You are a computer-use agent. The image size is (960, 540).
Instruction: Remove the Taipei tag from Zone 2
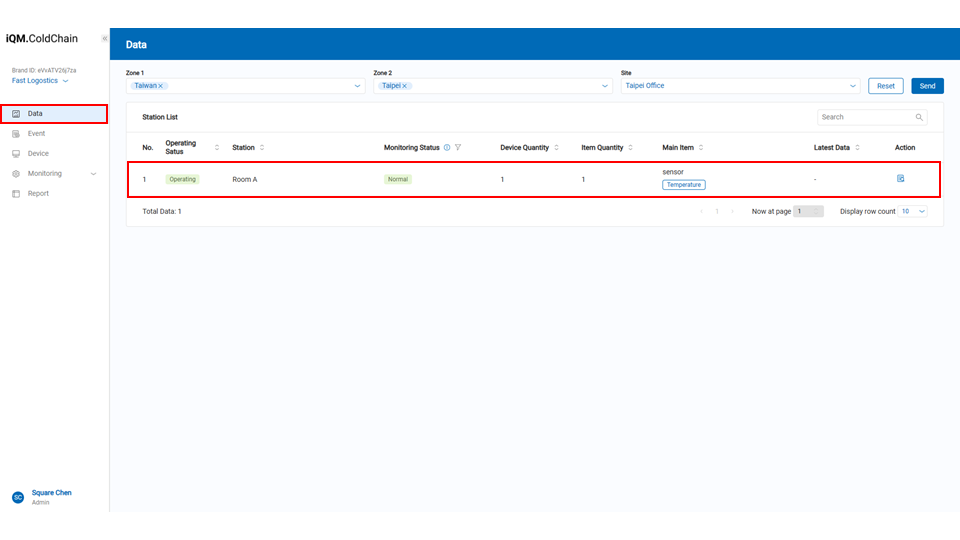405,86
